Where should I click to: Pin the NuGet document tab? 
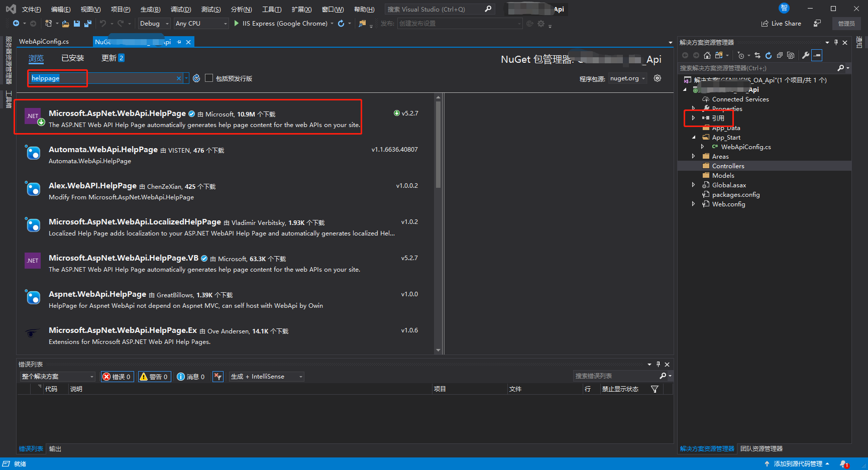click(x=179, y=42)
